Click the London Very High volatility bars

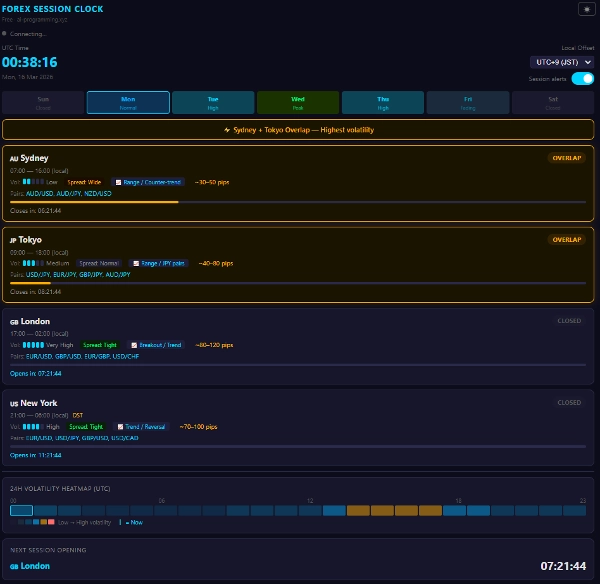click(x=33, y=345)
